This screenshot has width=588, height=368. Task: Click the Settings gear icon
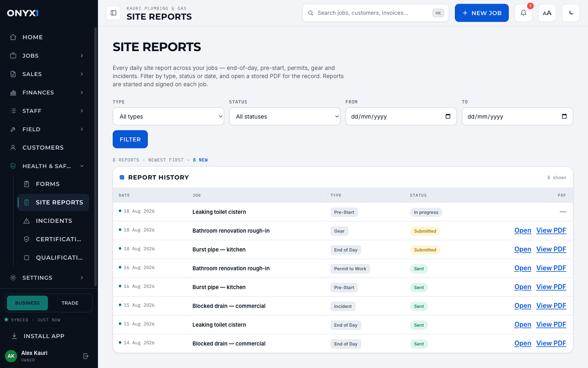tap(13, 278)
